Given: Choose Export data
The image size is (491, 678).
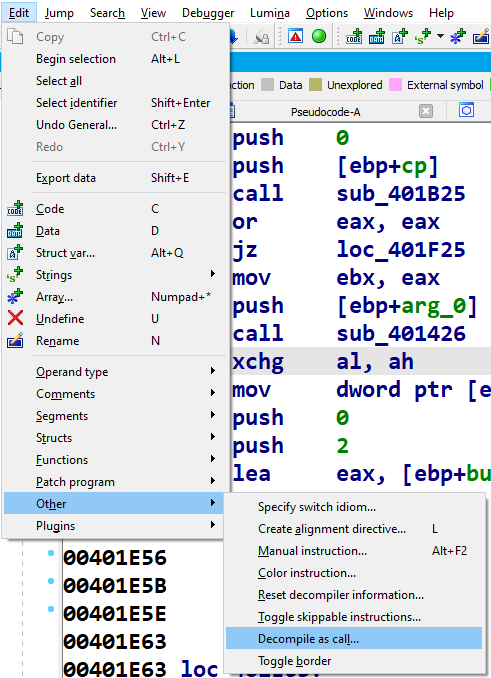Looking at the screenshot, I should pos(115,178).
